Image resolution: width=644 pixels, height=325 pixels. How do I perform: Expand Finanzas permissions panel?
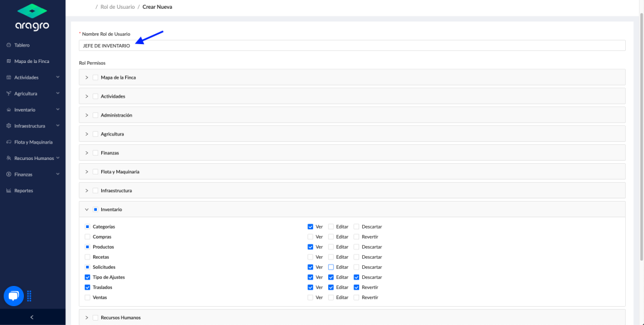click(87, 152)
